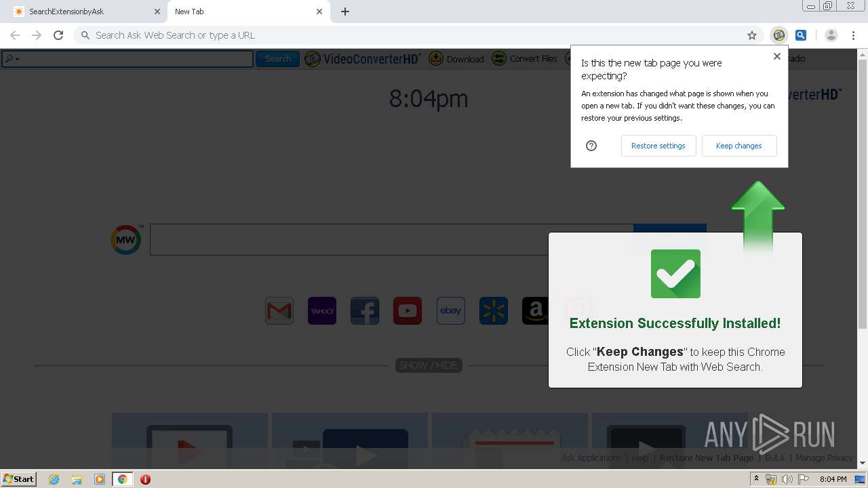The image size is (868, 488).
Task: Expand the toolbar search magnifier dropdown
Action: 12,59
